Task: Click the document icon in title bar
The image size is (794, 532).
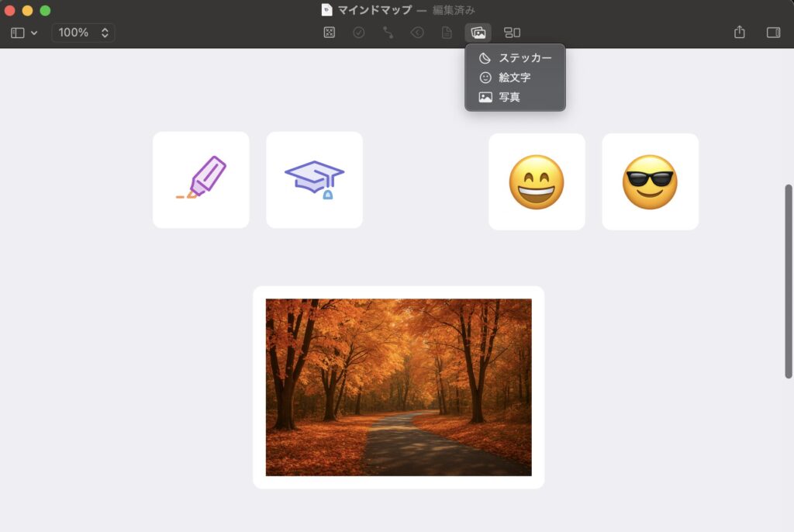Action: coord(326,10)
